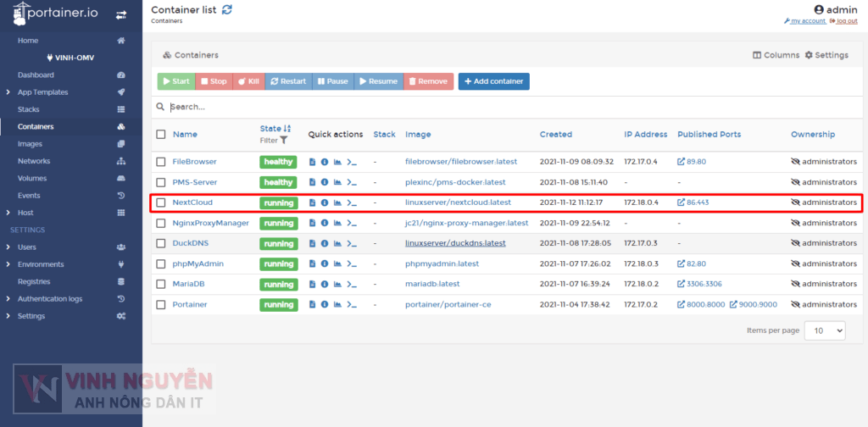This screenshot has width=868, height=427.
Task: Expand the Host sidebar menu
Action: [25, 213]
